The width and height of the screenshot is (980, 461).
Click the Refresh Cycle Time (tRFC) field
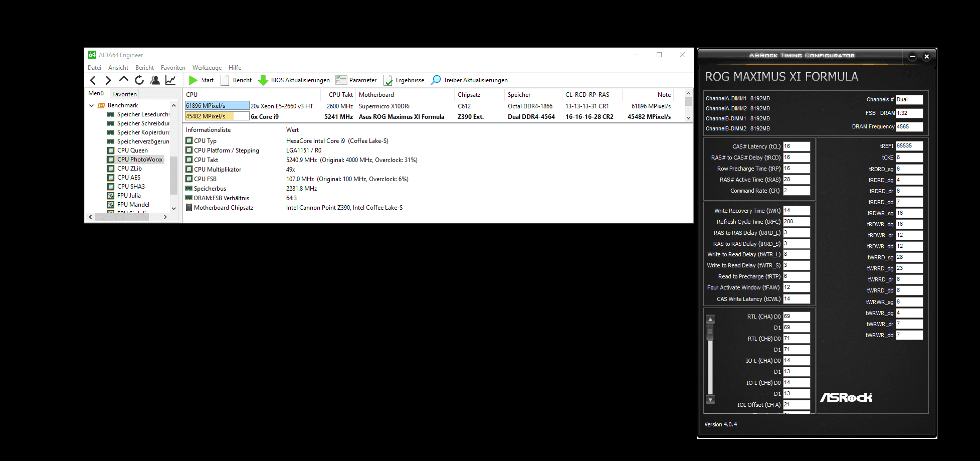[x=797, y=221]
